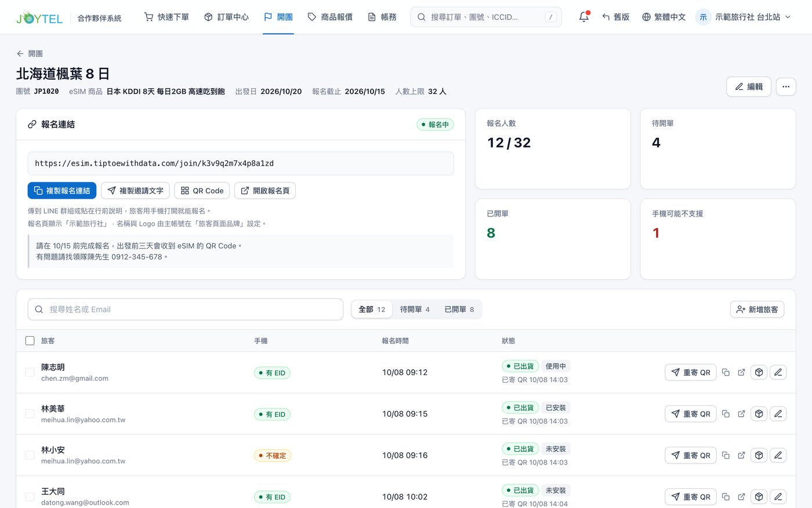Viewport: 812px width, 508px height.
Task: Tick the checkbox beside 林小安
Action: coord(30,455)
